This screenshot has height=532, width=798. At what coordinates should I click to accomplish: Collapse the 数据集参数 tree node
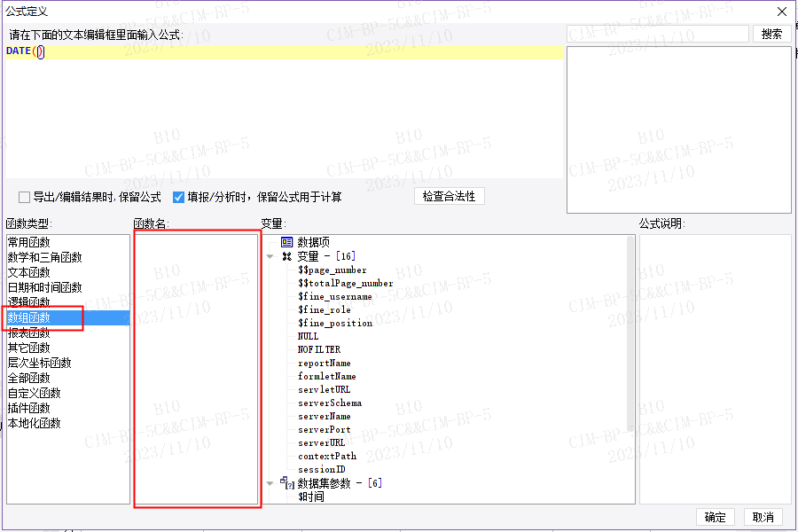pyautogui.click(x=270, y=483)
